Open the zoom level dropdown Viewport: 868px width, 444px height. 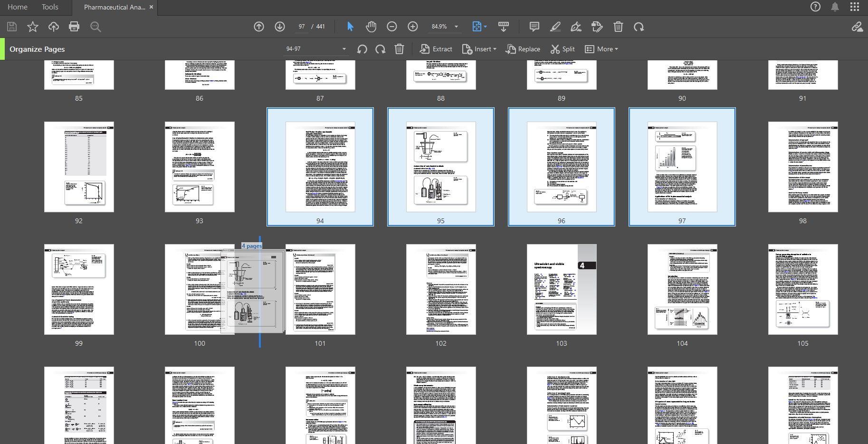coord(456,27)
